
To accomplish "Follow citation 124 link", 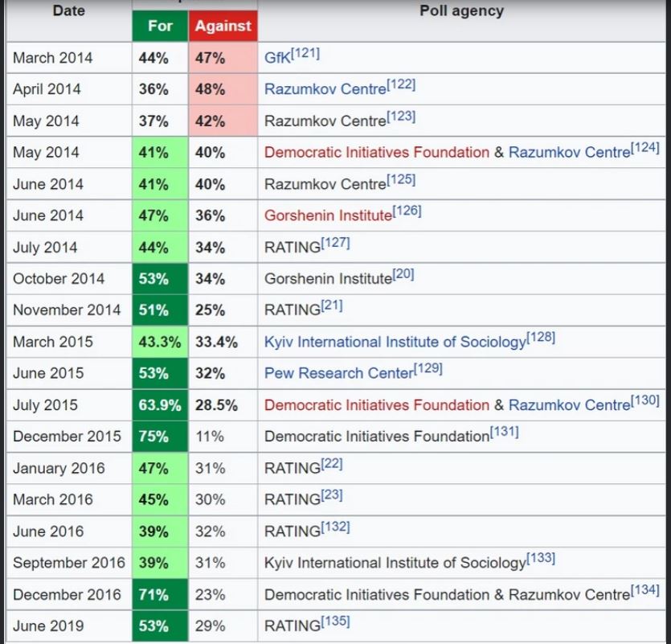I will [645, 148].
